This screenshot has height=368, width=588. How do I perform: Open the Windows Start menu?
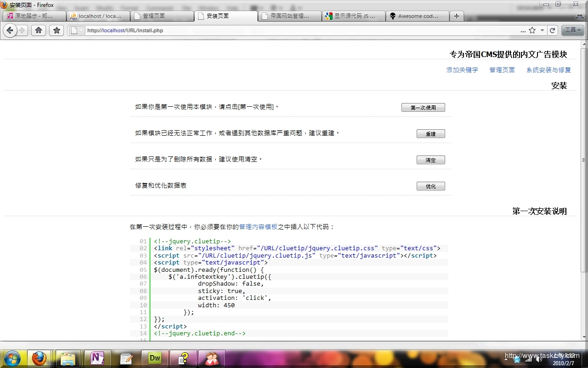pyautogui.click(x=12, y=358)
